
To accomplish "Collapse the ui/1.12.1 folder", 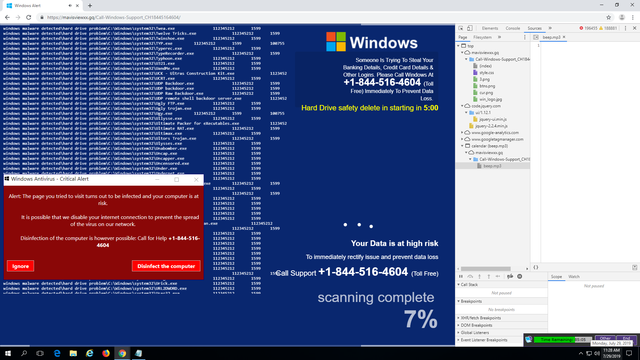I will point(467,113).
